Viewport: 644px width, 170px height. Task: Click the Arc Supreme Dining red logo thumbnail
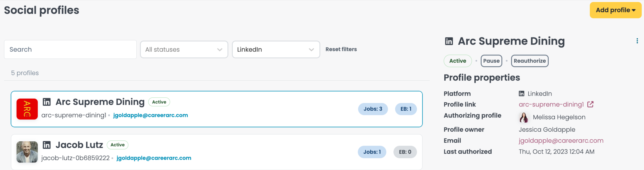(27, 109)
